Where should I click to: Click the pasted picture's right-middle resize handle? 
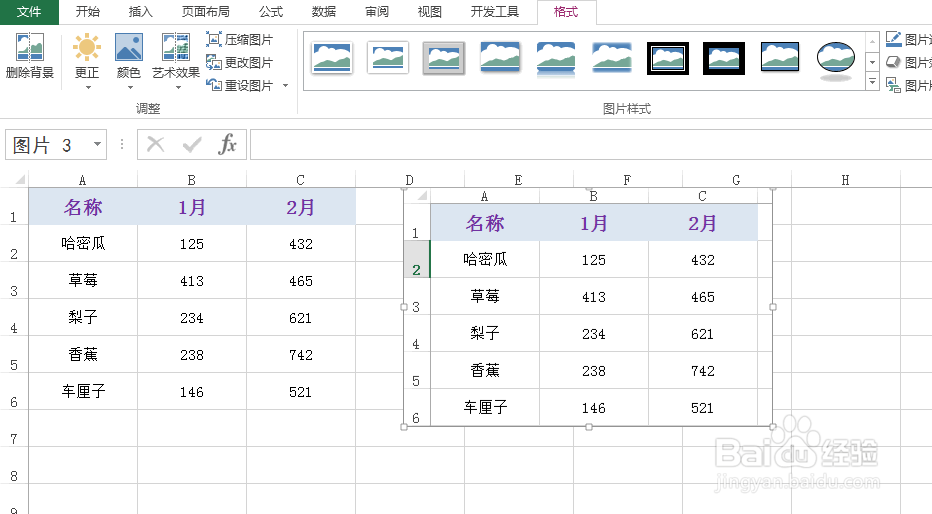(x=773, y=307)
